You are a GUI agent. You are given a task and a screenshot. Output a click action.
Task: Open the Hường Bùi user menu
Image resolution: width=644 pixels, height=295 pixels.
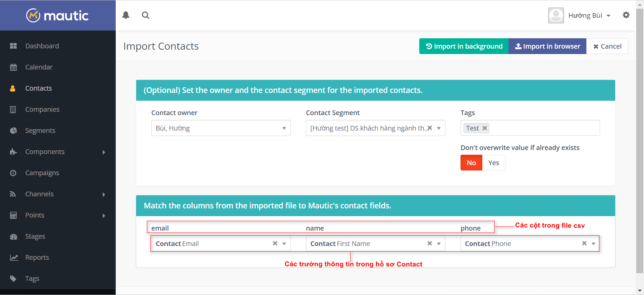click(589, 15)
